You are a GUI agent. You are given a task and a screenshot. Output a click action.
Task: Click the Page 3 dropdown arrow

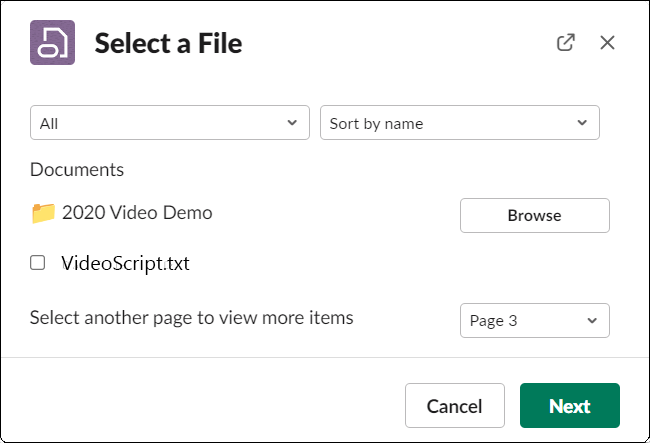[x=592, y=321]
